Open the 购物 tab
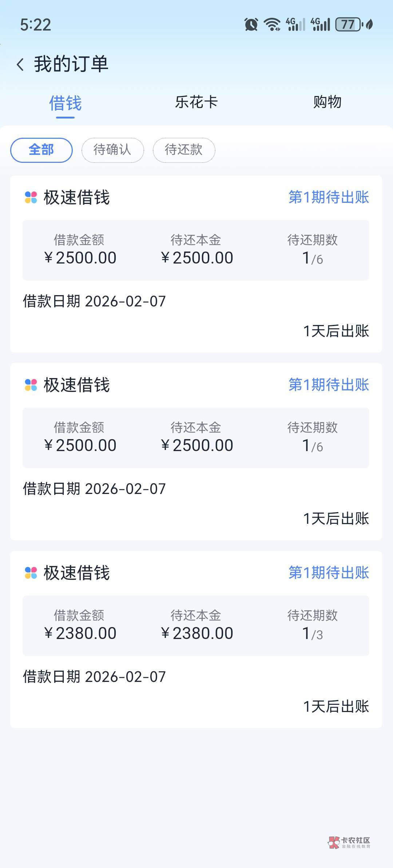 [x=327, y=102]
